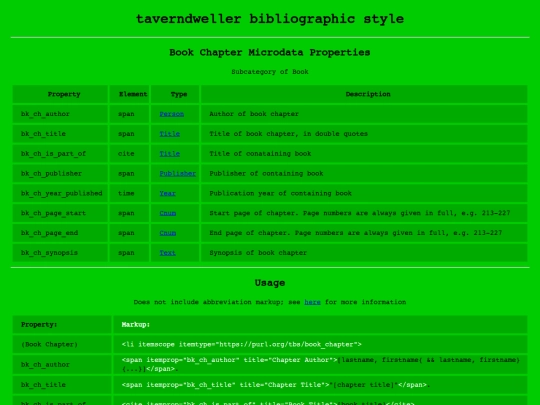Follow the Year type link
The width and height of the screenshot is (540, 405).
point(167,193)
